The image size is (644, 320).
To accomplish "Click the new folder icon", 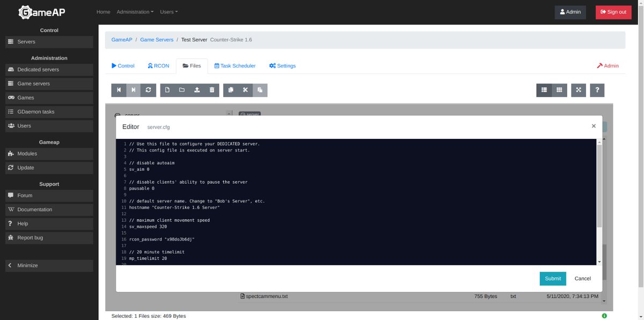I will [182, 90].
